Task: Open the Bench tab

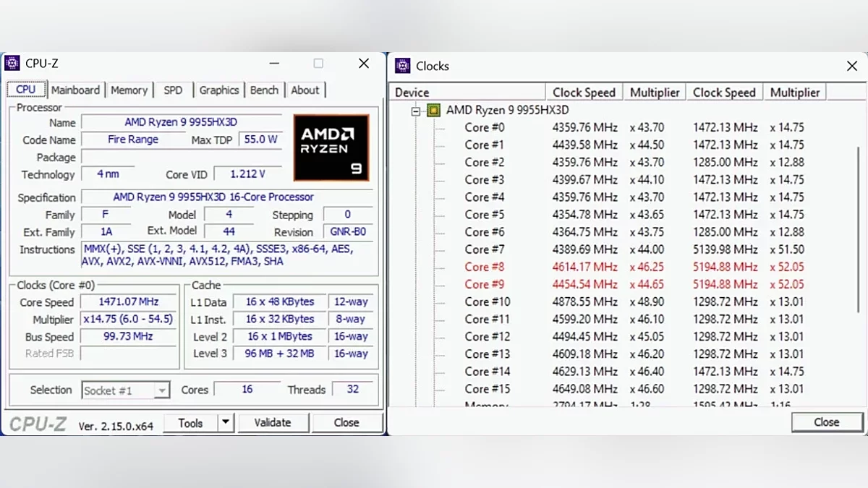Action: pos(264,90)
